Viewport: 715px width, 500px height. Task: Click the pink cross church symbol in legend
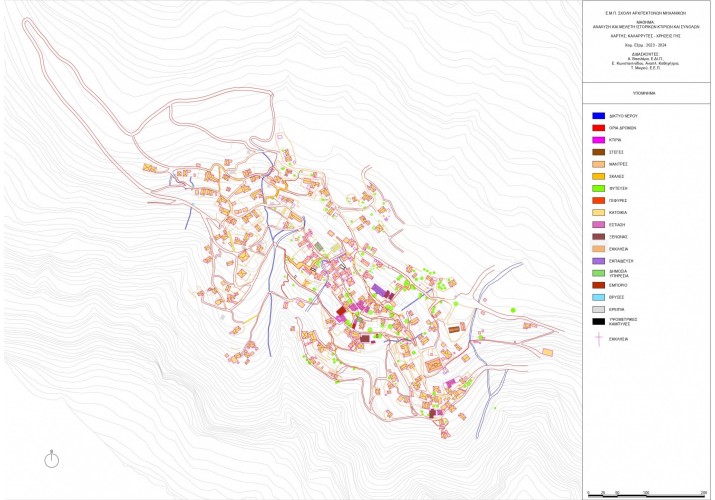[x=598, y=340]
